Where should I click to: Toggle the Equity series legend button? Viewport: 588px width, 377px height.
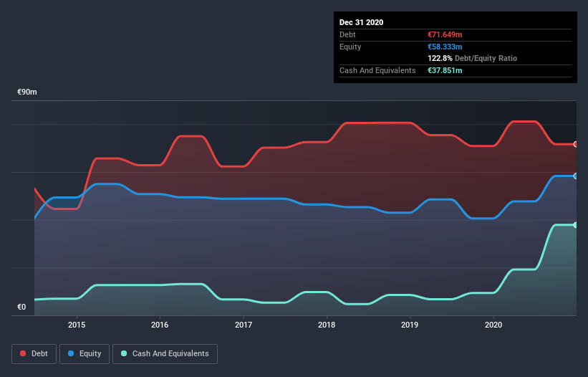pyautogui.click(x=85, y=354)
